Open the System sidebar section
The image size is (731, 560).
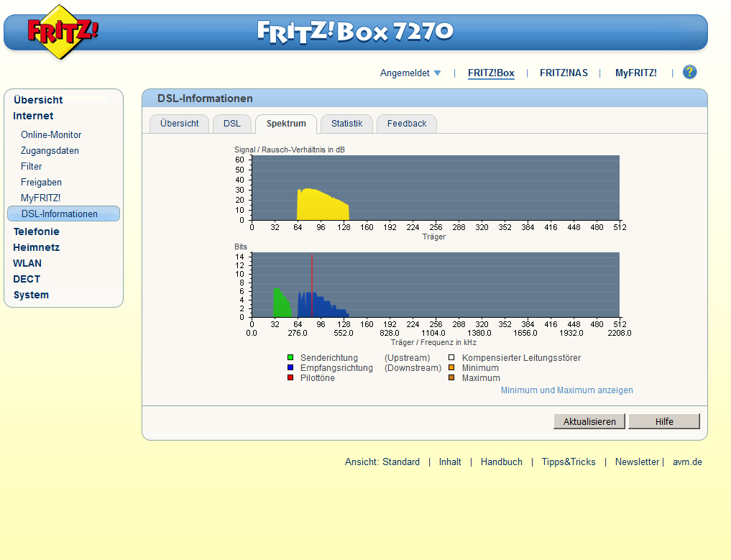31,295
